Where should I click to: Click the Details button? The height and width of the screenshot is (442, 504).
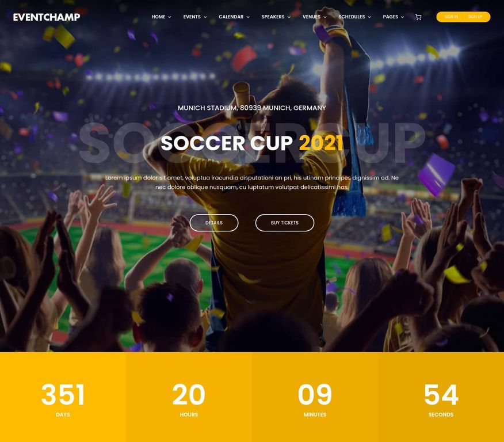214,223
